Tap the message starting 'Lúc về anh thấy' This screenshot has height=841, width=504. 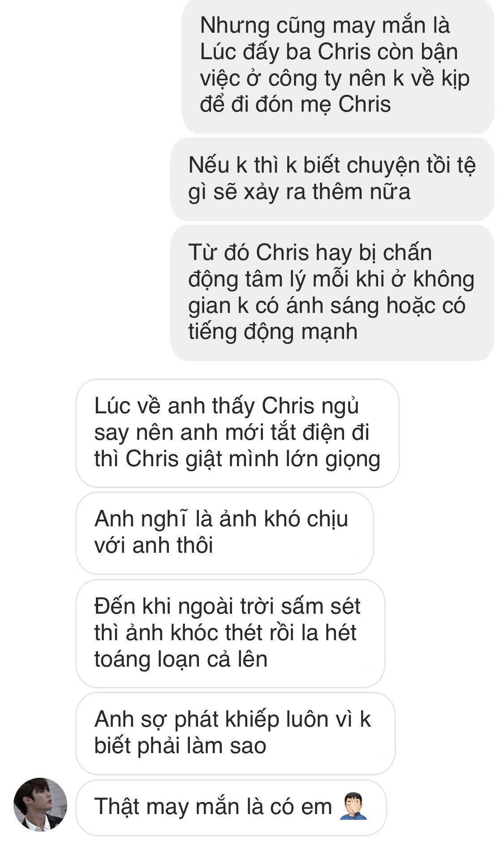237,433
